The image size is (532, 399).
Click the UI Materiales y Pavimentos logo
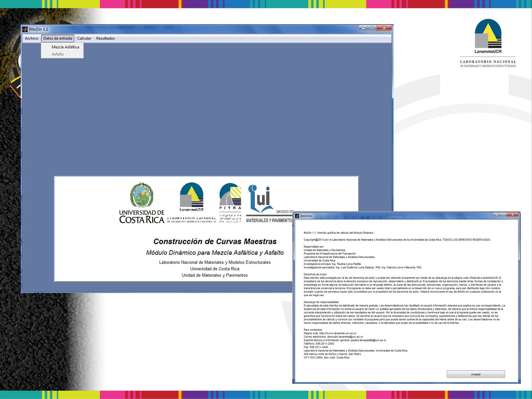(269, 203)
